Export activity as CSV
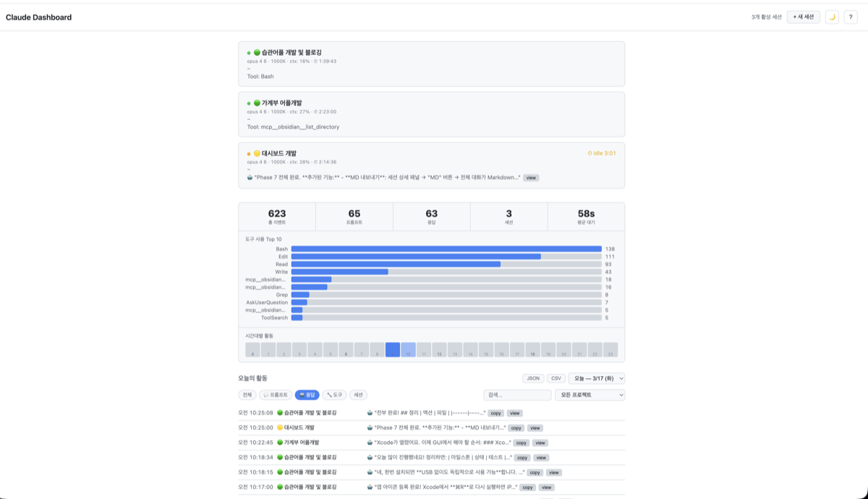Viewport: 868px width, 499px height. click(x=556, y=378)
